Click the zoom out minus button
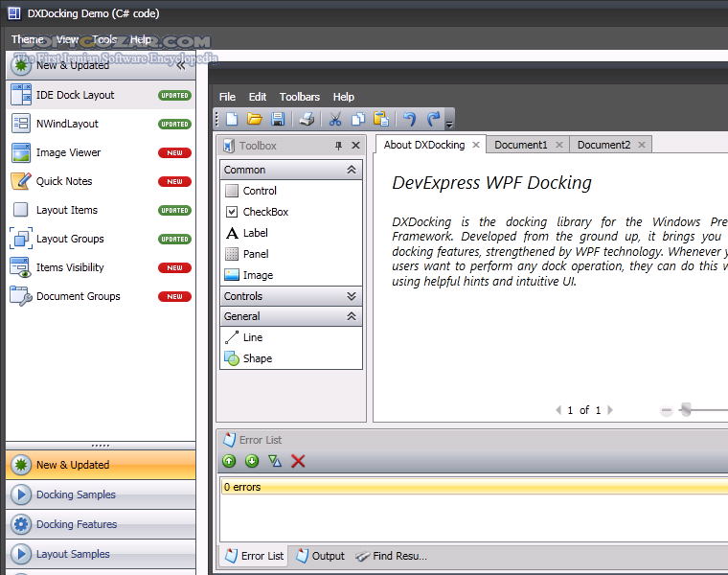The height and width of the screenshot is (575, 728). tap(667, 410)
